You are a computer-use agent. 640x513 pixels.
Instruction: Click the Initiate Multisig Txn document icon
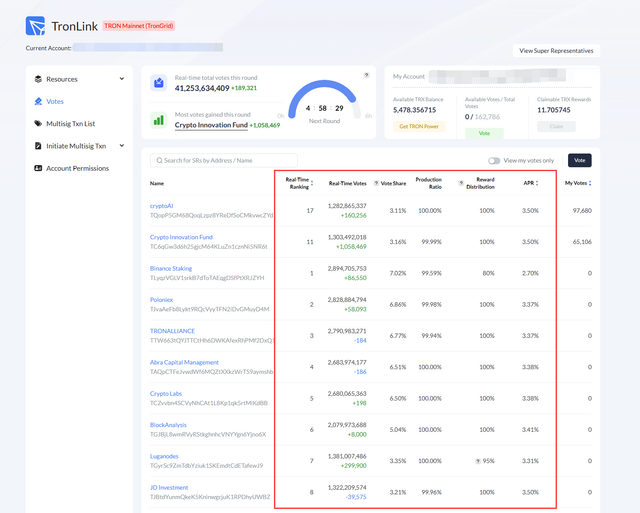click(x=38, y=146)
